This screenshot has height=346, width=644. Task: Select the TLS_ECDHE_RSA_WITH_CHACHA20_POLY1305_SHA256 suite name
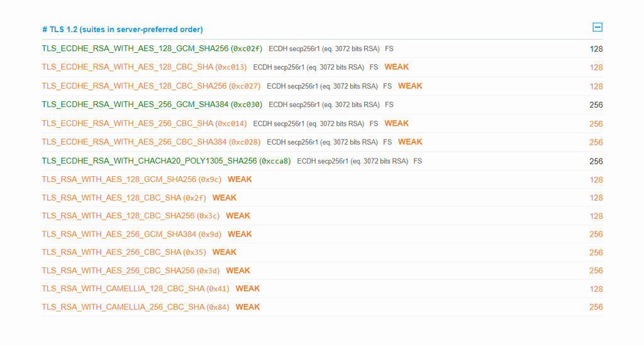pyautogui.click(x=150, y=161)
